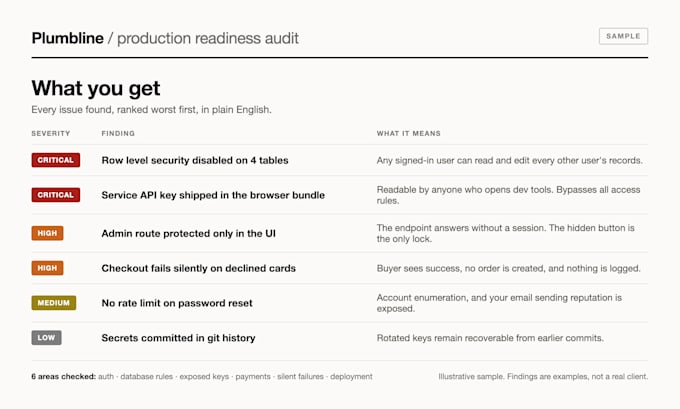Select 'Admin route protected only in the UI'
The width and height of the screenshot is (680, 409).
coord(189,233)
